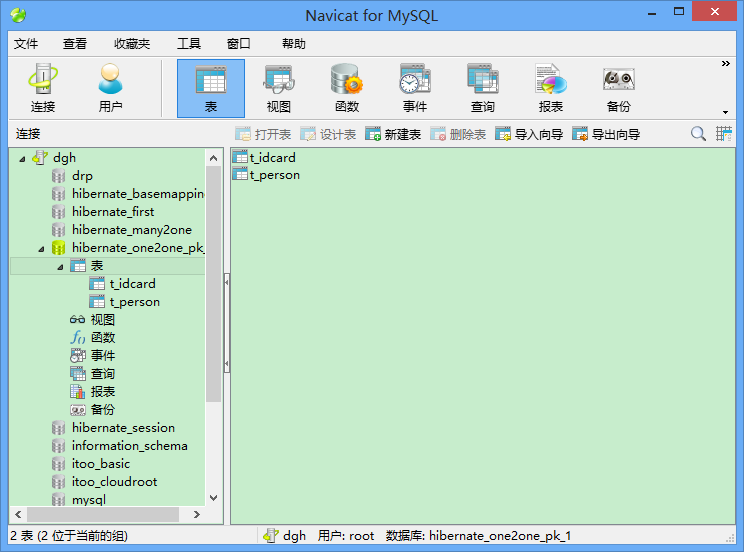Click status text '2 表 (2 位于当前的组)'

pyautogui.click(x=69, y=536)
